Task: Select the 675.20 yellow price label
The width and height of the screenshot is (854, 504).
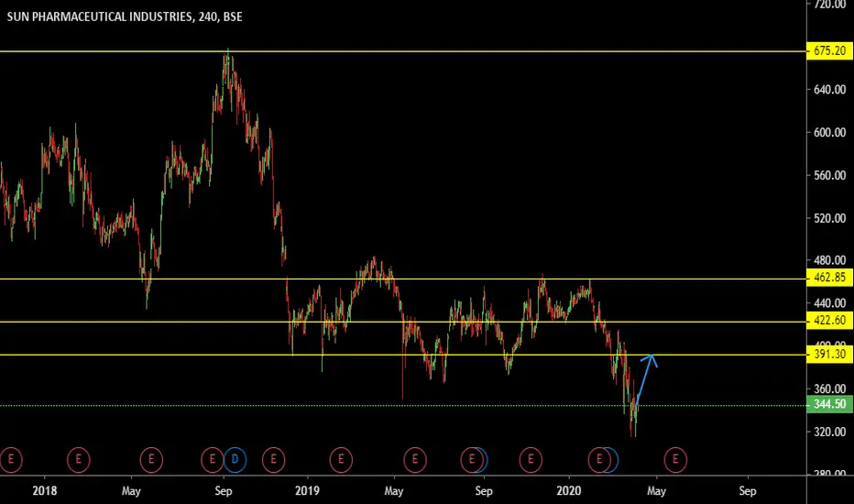Action: click(x=829, y=51)
